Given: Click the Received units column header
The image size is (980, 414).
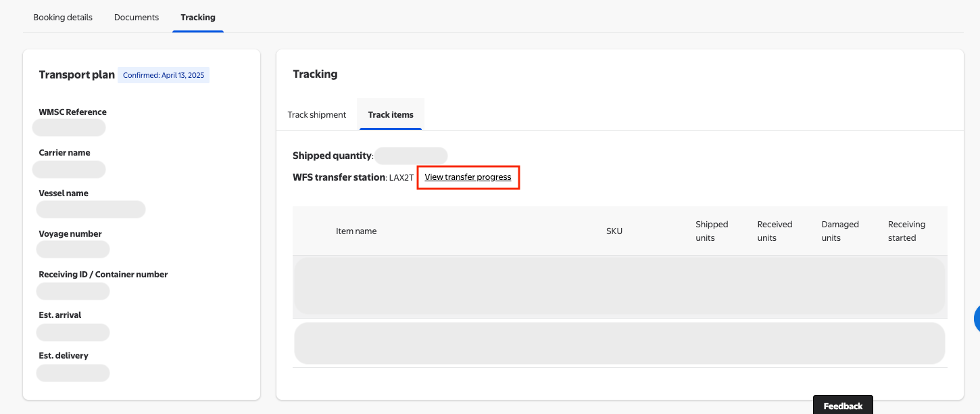Looking at the screenshot, I should click(x=775, y=231).
